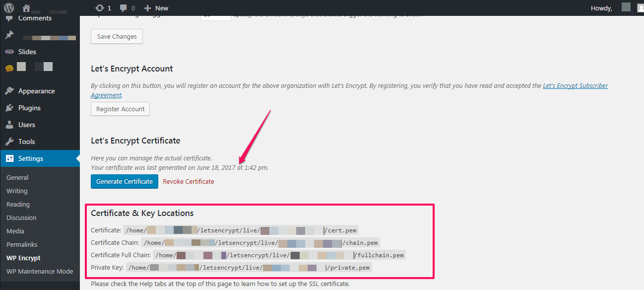The width and height of the screenshot is (644, 290).
Task: Click the Certificate & Key Locations heading
Action: [x=142, y=213]
